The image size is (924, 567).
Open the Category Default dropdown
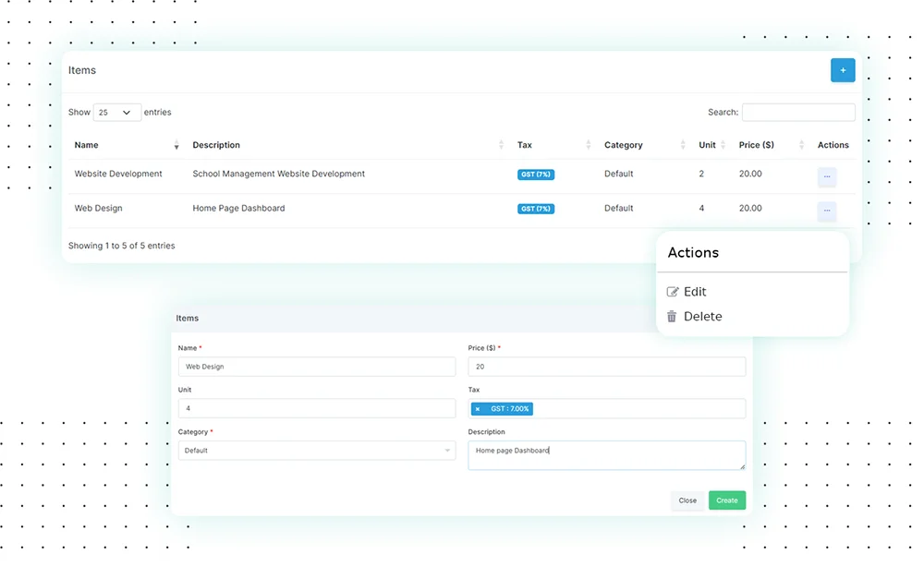[316, 451]
